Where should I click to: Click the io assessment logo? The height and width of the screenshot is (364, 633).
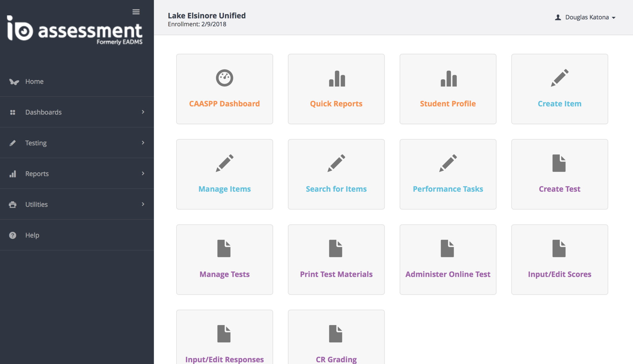pyautogui.click(x=74, y=31)
